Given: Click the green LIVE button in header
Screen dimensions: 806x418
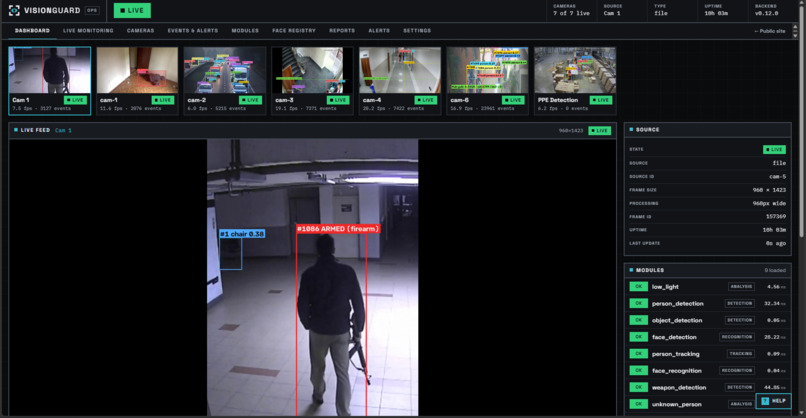Looking at the screenshot, I should coord(132,10).
